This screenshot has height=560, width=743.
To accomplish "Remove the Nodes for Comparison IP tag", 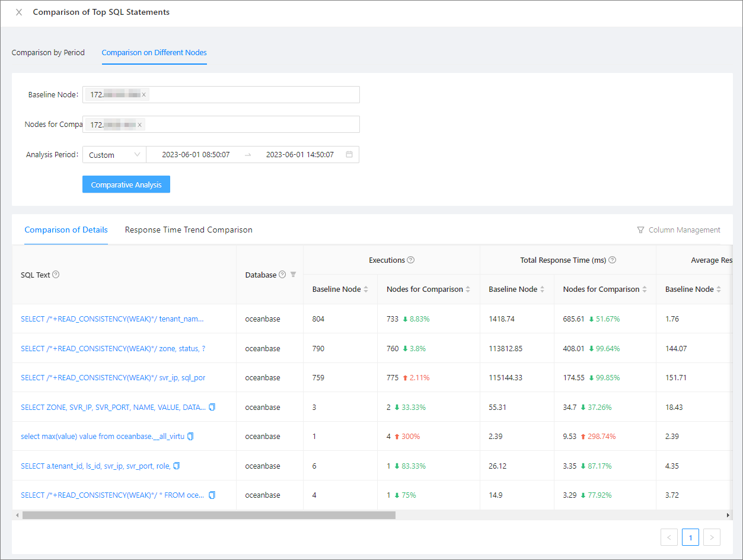I will point(139,125).
